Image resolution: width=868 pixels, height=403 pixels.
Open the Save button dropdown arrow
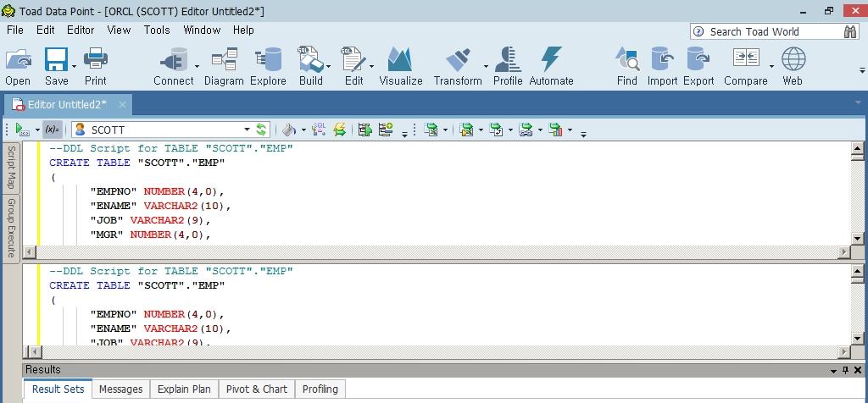pos(75,66)
